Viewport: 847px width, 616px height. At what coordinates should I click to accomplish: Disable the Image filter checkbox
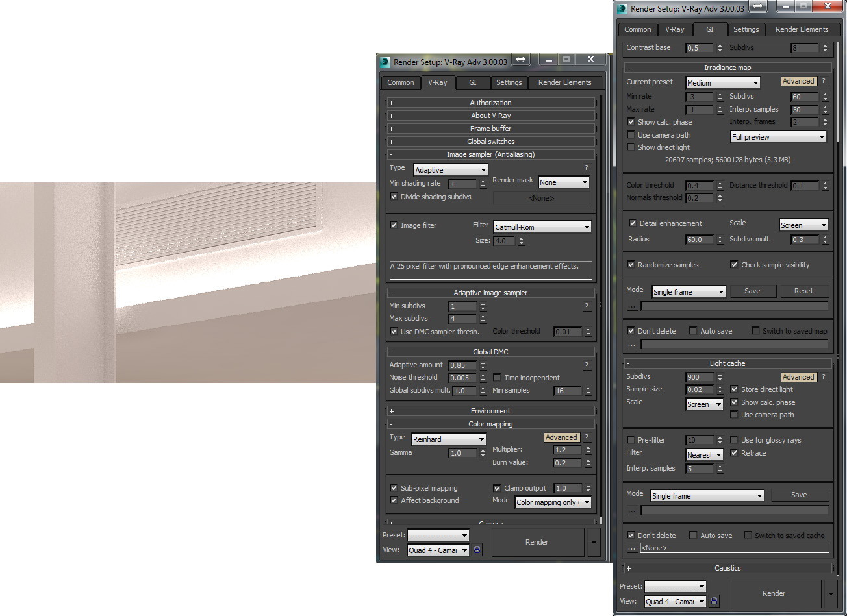pos(394,225)
